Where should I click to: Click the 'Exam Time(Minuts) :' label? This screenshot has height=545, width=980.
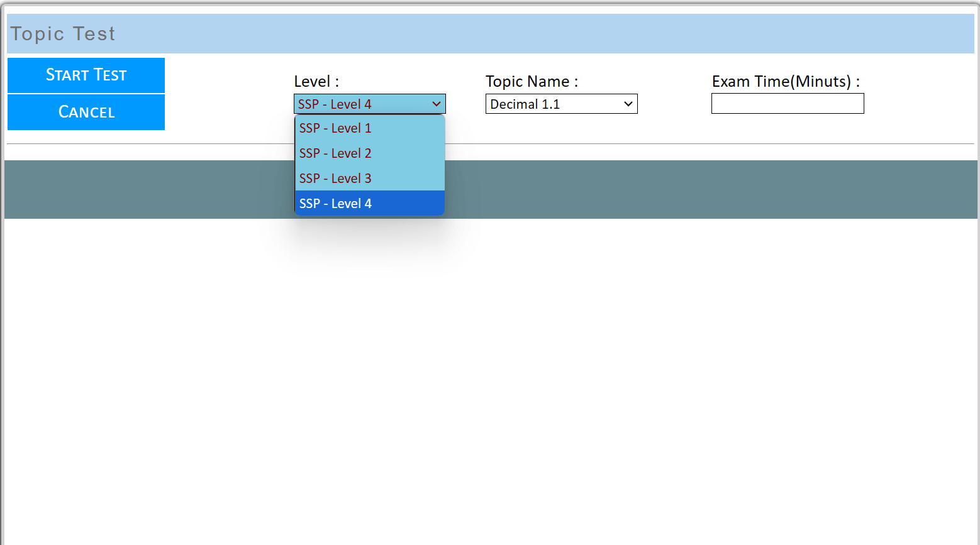(x=786, y=82)
